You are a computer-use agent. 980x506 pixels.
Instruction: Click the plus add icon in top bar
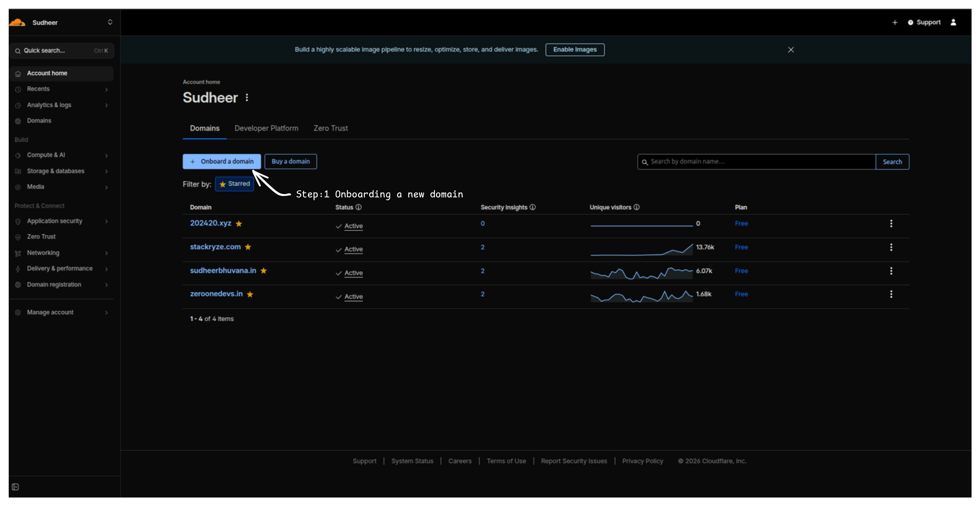895,22
